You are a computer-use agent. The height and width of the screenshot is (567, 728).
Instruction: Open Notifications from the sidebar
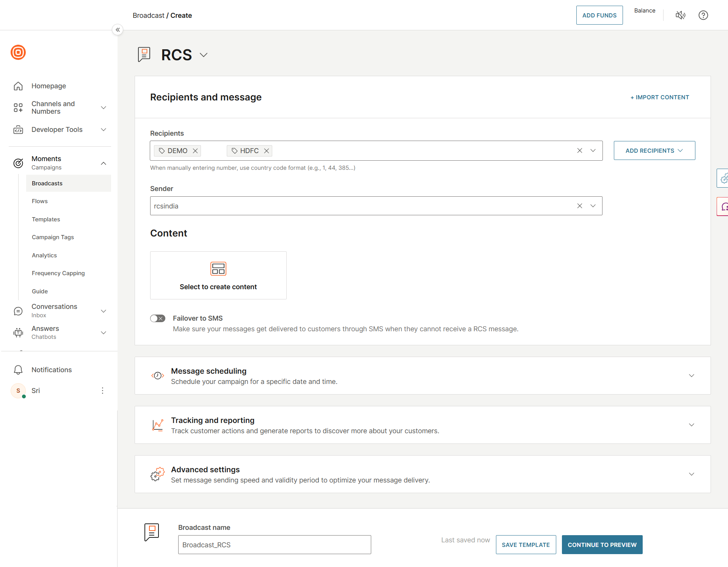pos(51,370)
